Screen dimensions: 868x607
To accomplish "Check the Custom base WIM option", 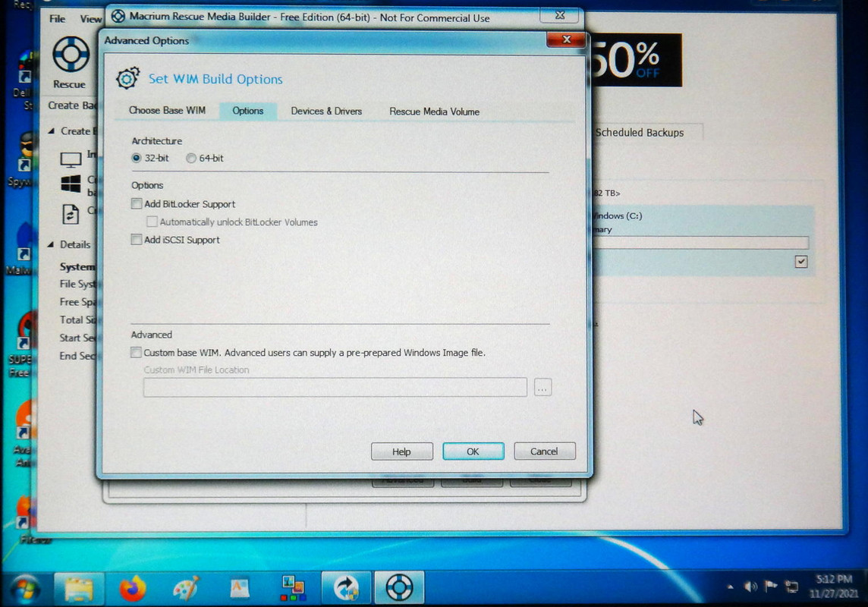I will pos(136,352).
